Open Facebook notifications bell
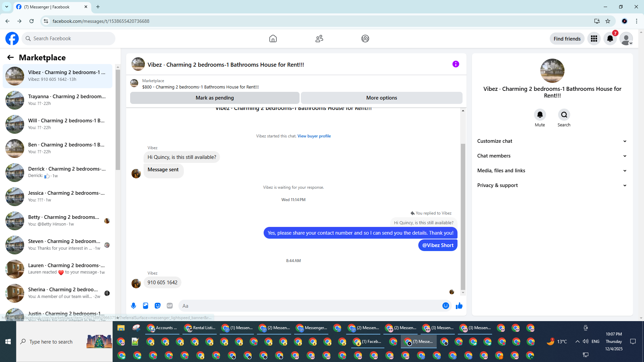This screenshot has width=644, height=362. tap(610, 39)
